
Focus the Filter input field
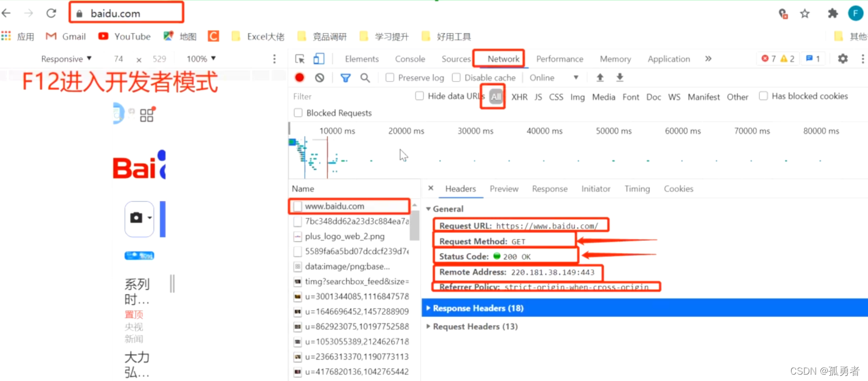tap(350, 96)
